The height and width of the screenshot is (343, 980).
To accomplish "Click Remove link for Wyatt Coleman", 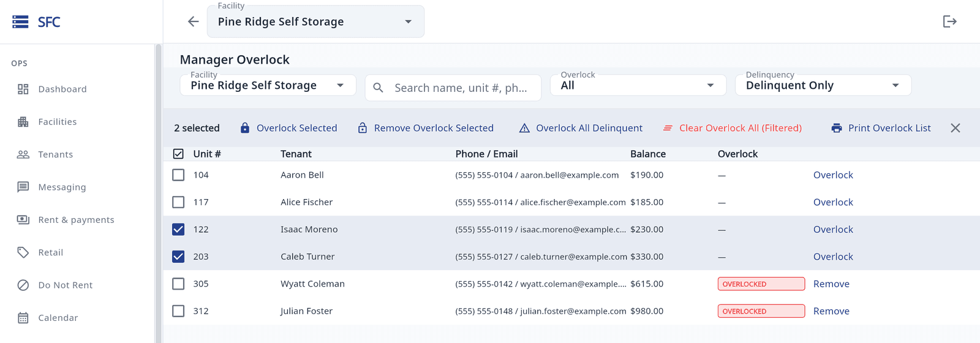I will coord(831,284).
